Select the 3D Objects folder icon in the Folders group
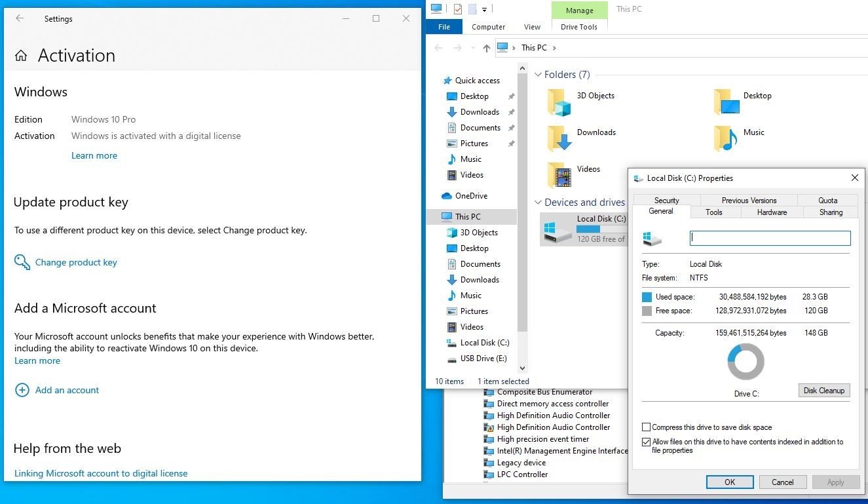 click(x=559, y=102)
